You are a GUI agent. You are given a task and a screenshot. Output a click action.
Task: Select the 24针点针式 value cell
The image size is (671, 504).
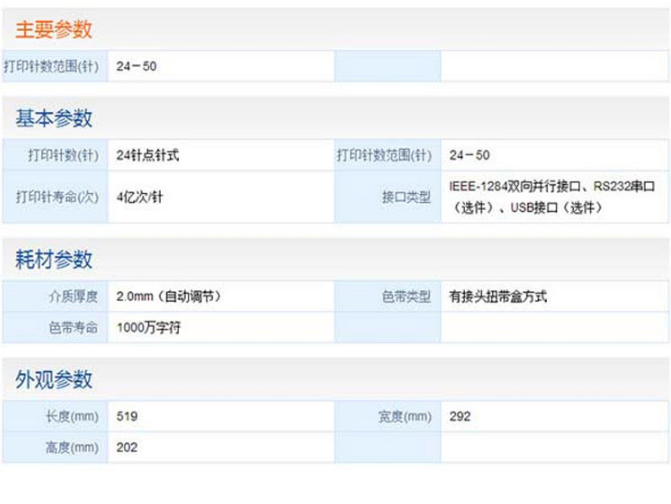[148, 156]
